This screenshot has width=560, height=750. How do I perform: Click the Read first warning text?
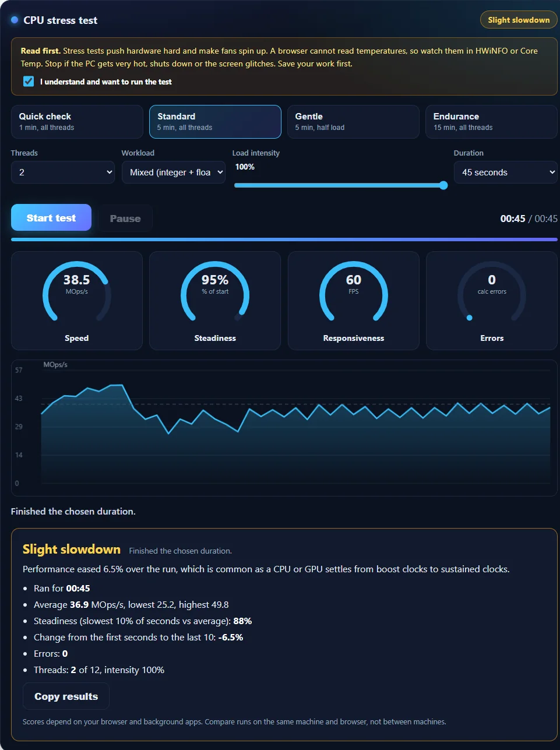pos(279,57)
